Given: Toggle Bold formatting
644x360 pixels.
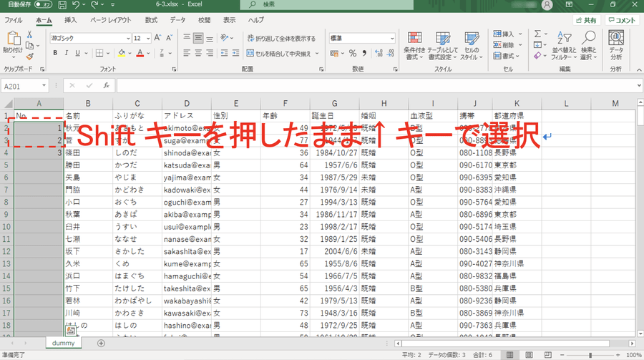Looking at the screenshot, I should tap(55, 53).
